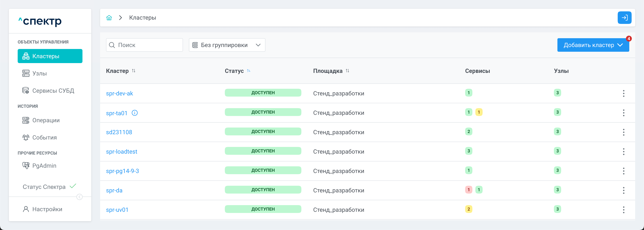
Task: Sort by the Площадка column icon
Action: coord(348,71)
